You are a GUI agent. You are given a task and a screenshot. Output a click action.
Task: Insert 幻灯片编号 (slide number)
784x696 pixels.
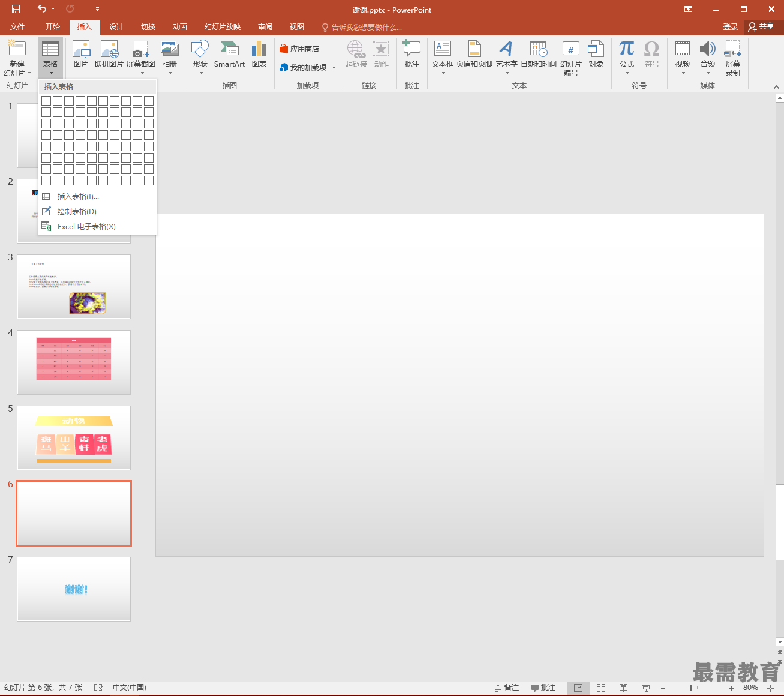(x=571, y=58)
